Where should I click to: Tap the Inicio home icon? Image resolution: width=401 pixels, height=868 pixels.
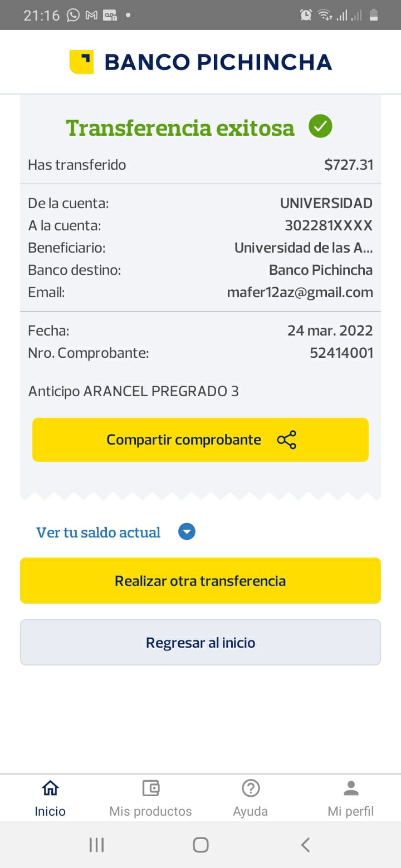pos(50,788)
